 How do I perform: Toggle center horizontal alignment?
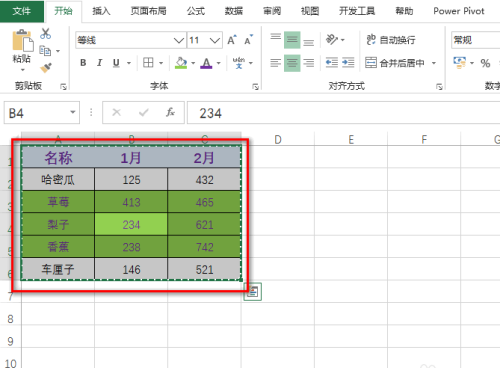292,63
